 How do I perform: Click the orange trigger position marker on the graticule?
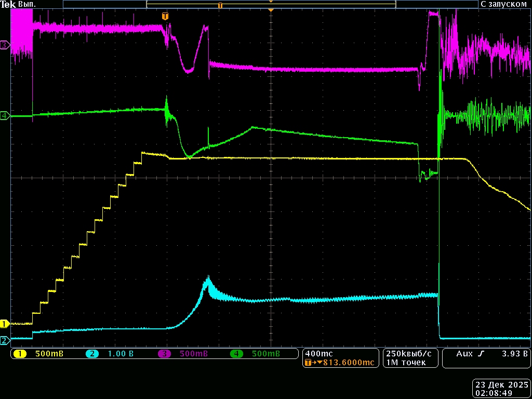[x=165, y=16]
